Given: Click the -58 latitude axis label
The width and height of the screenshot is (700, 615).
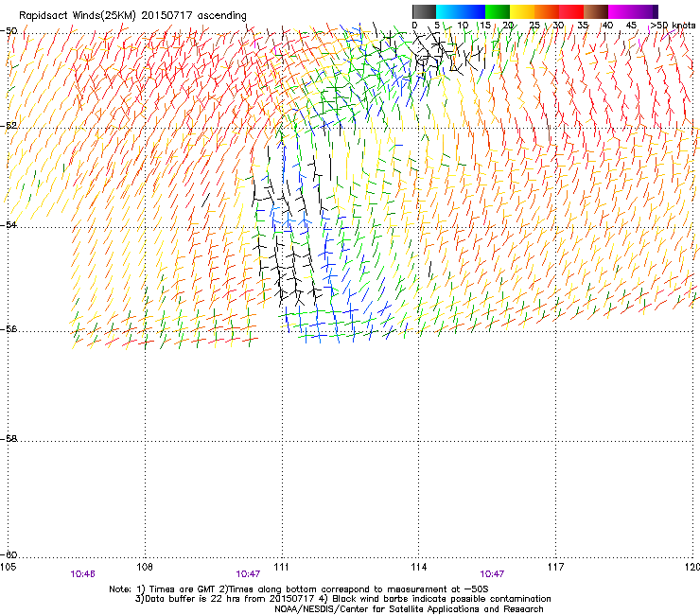Looking at the screenshot, I should [9, 439].
